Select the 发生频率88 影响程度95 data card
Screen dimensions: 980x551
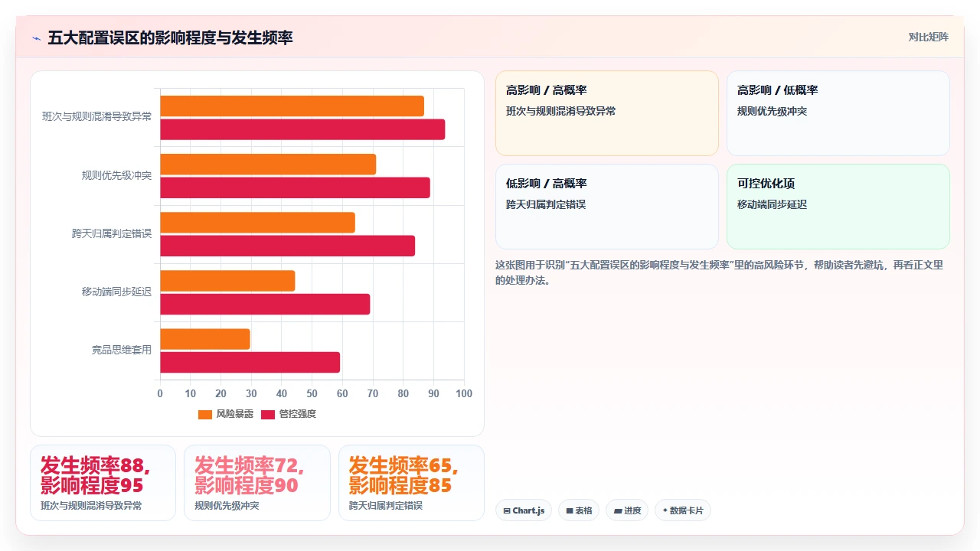(103, 483)
